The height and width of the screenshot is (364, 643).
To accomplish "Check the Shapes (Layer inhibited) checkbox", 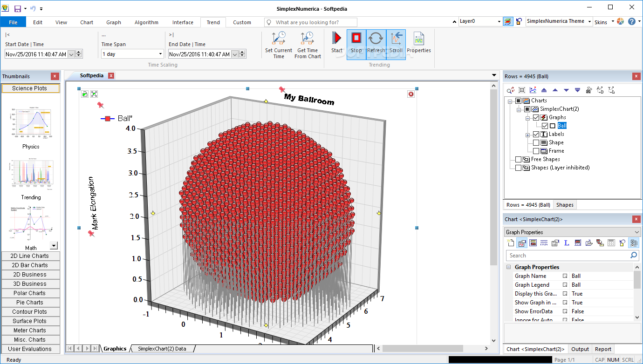I will pyautogui.click(x=519, y=168).
